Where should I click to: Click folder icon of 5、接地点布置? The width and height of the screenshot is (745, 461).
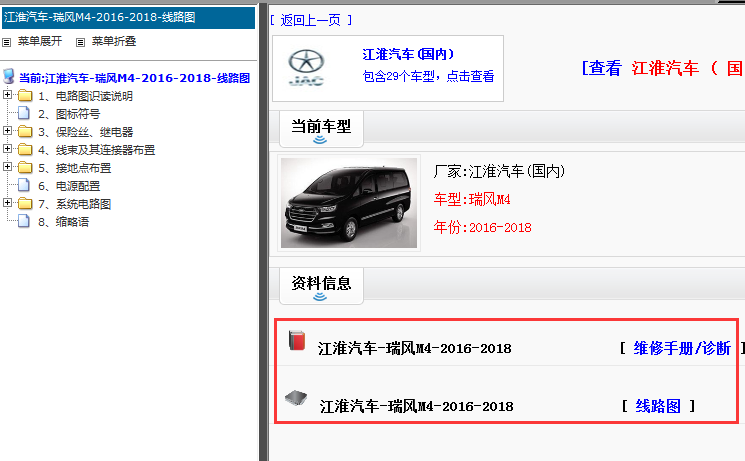coord(25,168)
